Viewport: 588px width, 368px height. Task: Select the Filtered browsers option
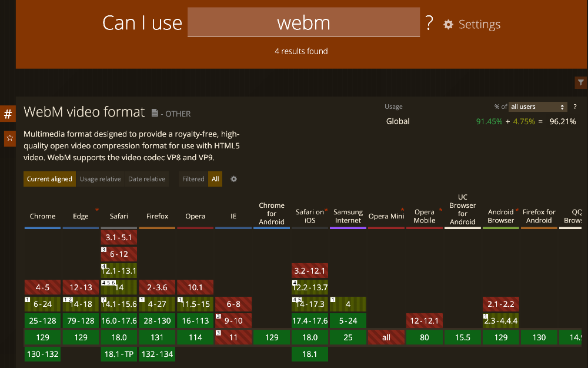(193, 179)
